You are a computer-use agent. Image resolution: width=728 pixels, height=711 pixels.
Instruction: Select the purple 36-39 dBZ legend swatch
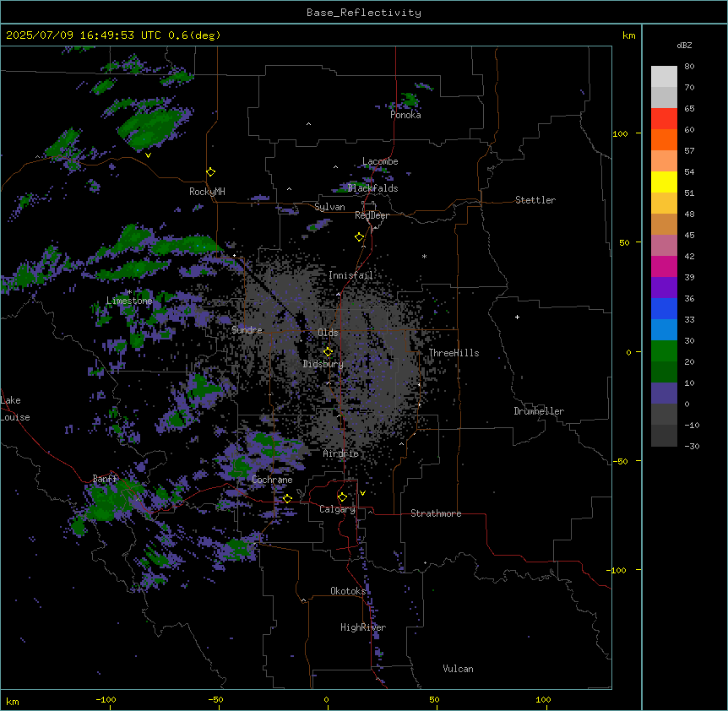664,288
